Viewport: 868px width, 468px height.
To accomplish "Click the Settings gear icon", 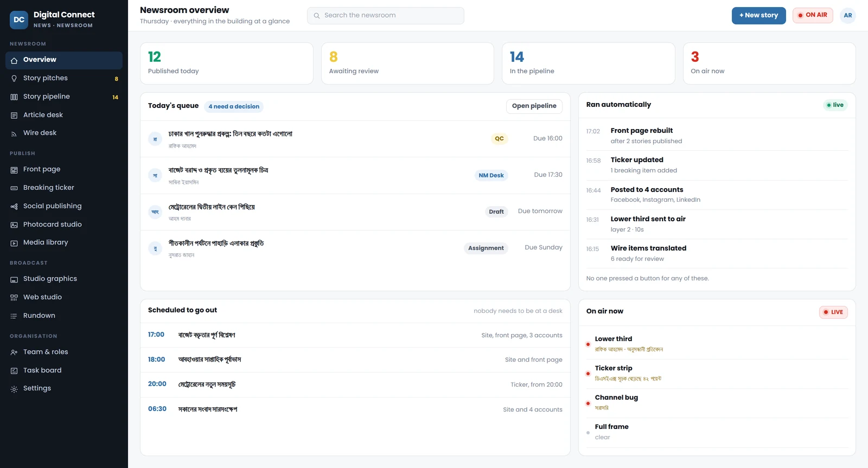I will point(14,389).
